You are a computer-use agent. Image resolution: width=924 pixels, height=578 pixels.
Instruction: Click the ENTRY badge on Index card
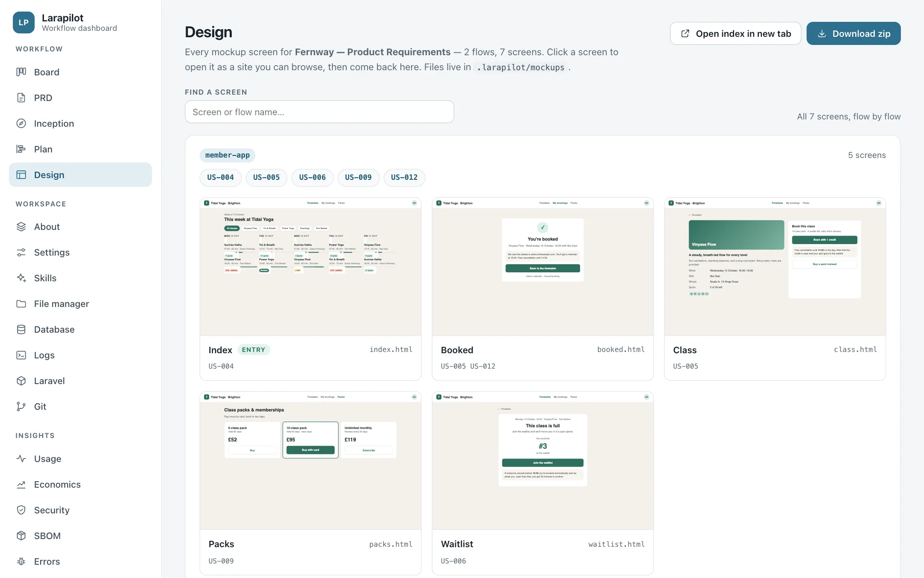pyautogui.click(x=254, y=350)
